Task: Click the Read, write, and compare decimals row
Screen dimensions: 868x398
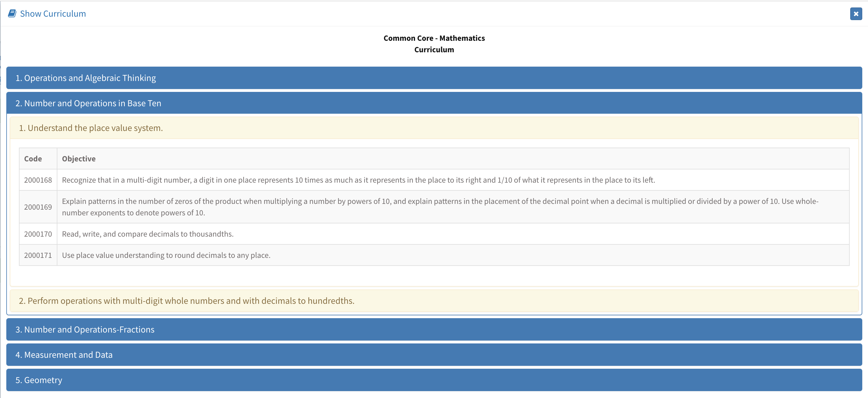Action: (148, 234)
